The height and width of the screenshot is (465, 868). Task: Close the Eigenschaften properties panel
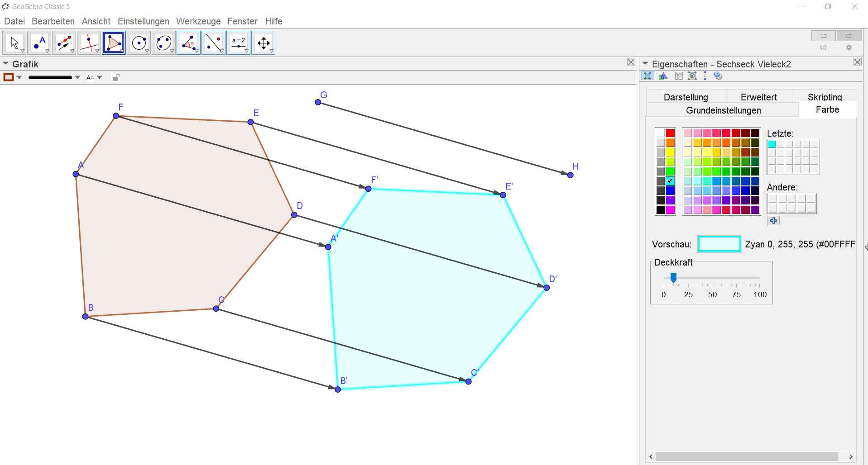[x=857, y=62]
